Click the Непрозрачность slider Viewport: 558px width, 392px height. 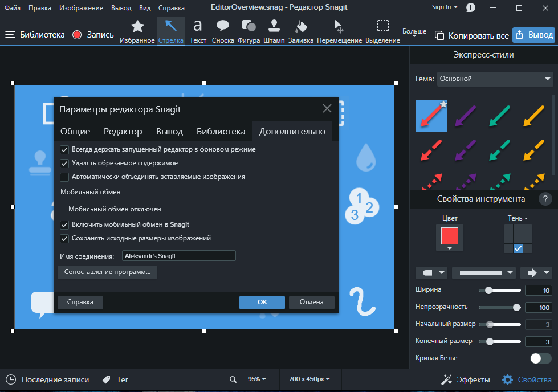click(500, 308)
